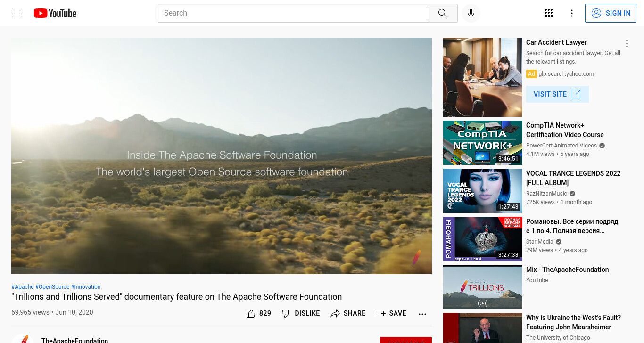Image resolution: width=644 pixels, height=343 pixels.
Task: Click Star Media channel name
Action: pyautogui.click(x=540, y=242)
